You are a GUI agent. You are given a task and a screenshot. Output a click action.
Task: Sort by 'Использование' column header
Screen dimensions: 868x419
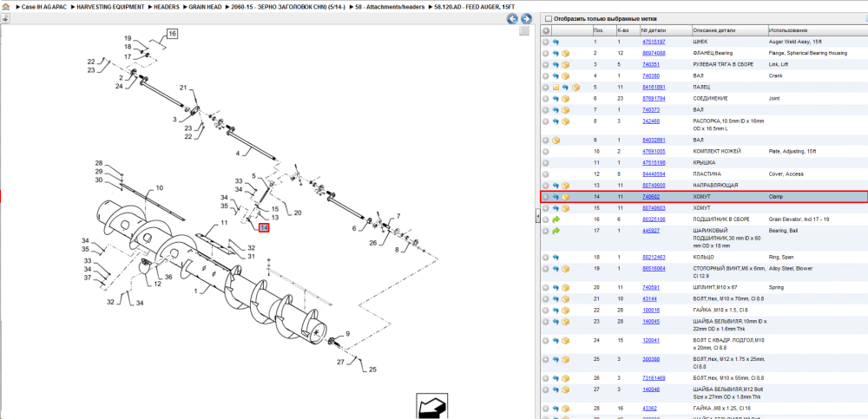tap(817, 30)
